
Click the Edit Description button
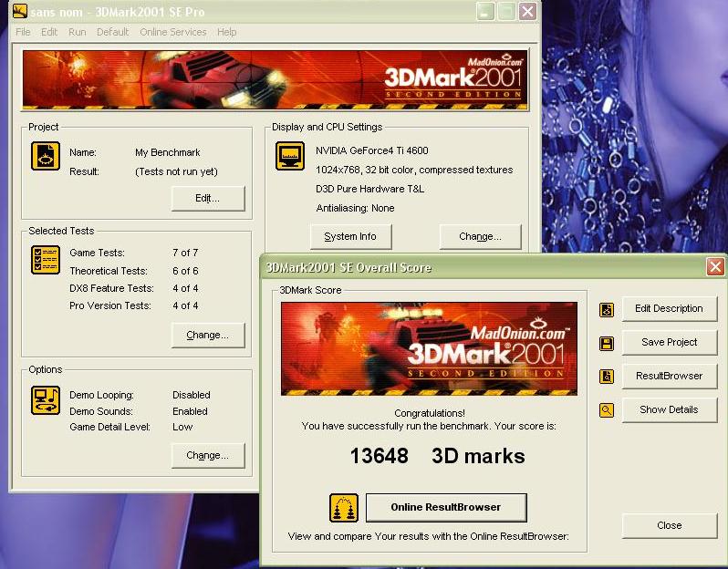(x=669, y=308)
